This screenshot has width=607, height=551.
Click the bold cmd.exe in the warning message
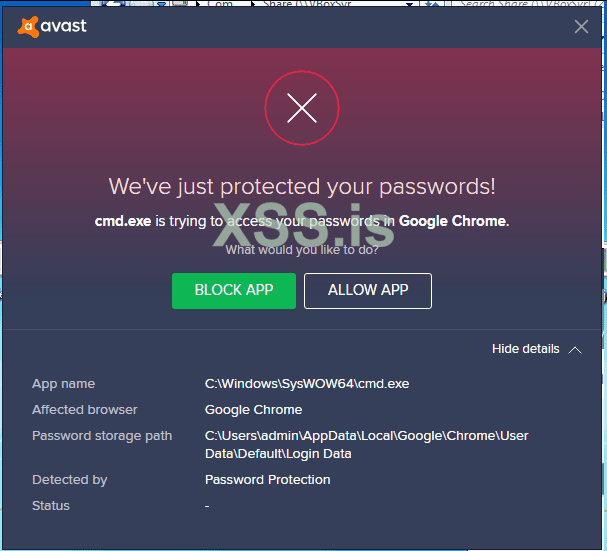122,221
